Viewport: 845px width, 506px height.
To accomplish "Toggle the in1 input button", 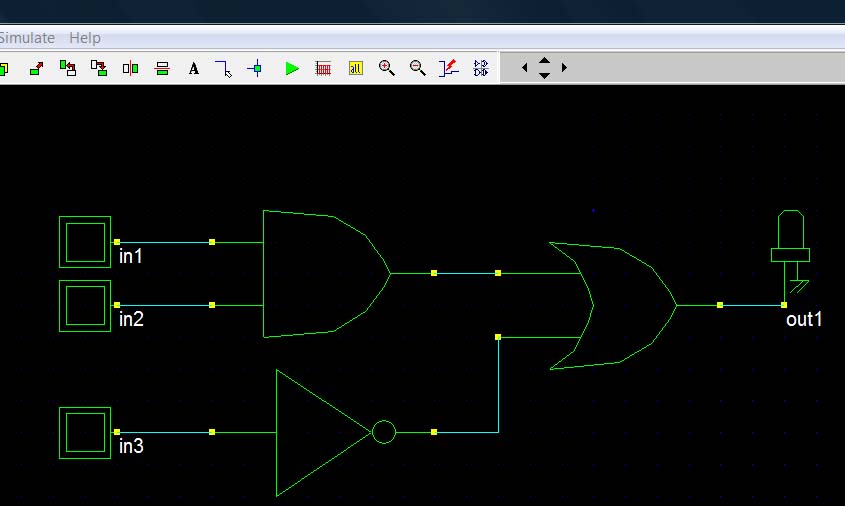I will click(85, 242).
